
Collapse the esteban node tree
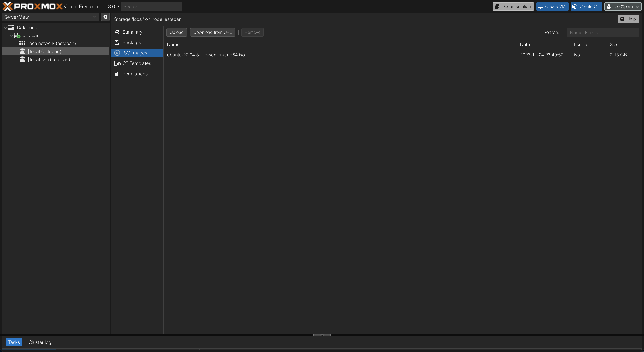click(11, 36)
